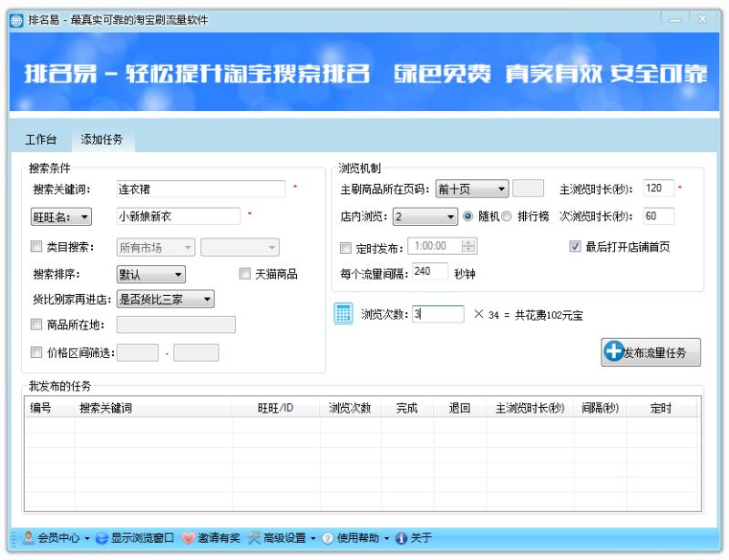Viewport: 729px width, 560px height.
Task: Click the 旺旺/ID column header
Action: (276, 408)
